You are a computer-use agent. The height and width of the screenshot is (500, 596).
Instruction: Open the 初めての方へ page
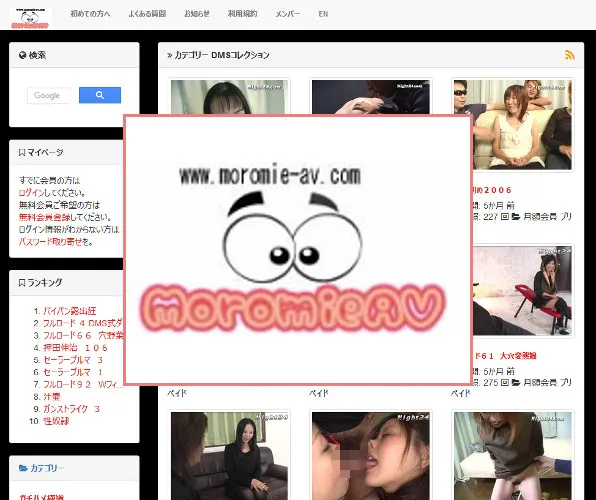coord(90,14)
